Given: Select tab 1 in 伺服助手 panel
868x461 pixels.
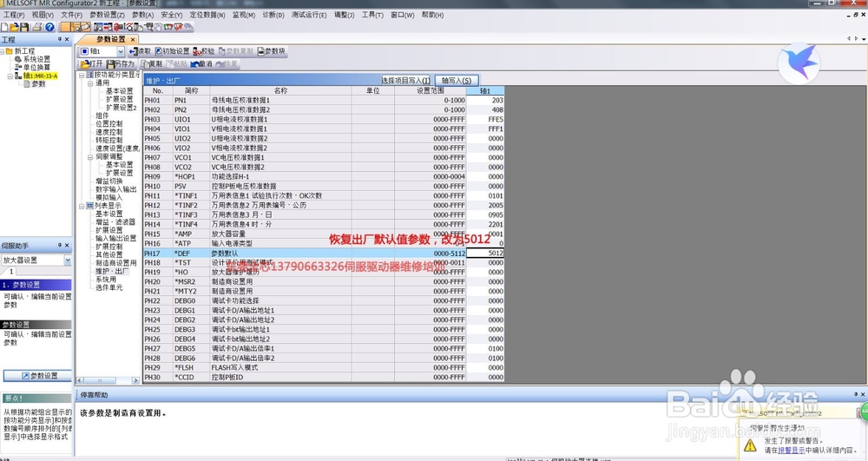Looking at the screenshot, I should click(x=10, y=272).
